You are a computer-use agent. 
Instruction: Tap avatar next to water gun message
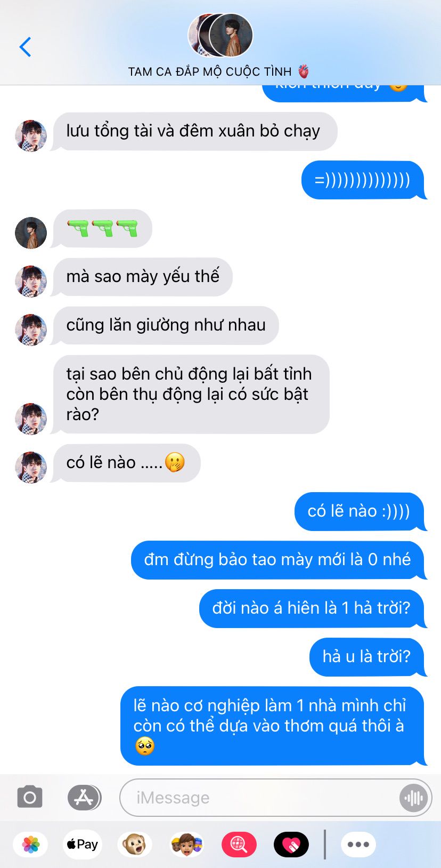coord(31,233)
